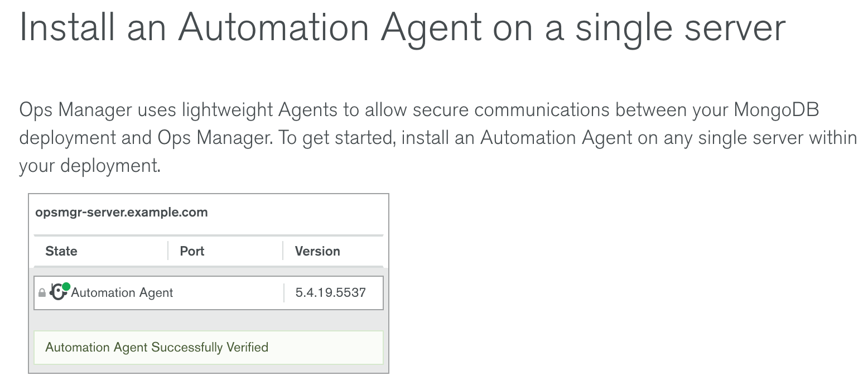Click the Install an Automation Agent heading

pos(402,27)
